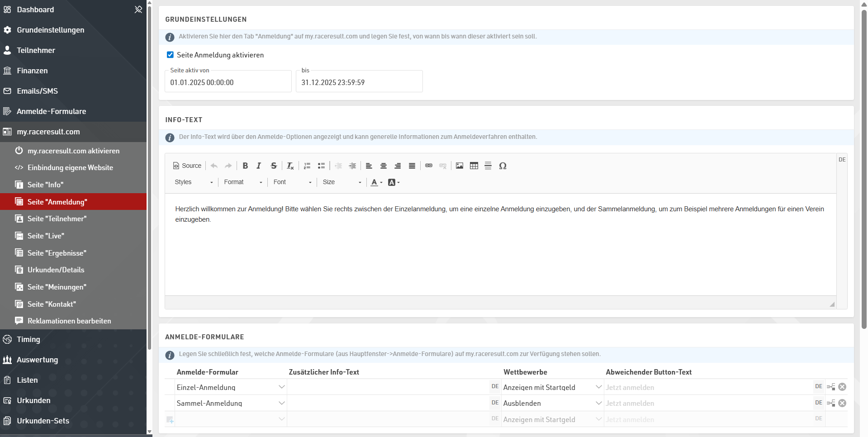
Task: Insert a table via toolbar icon
Action: point(474,166)
